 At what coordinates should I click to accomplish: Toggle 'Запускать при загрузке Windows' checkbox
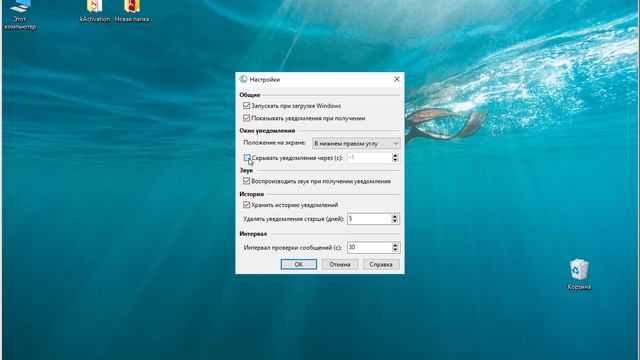pyautogui.click(x=247, y=106)
